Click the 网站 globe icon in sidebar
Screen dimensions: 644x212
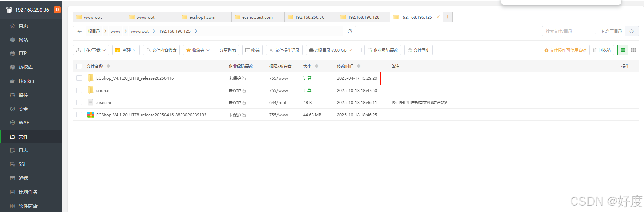pos(13,40)
